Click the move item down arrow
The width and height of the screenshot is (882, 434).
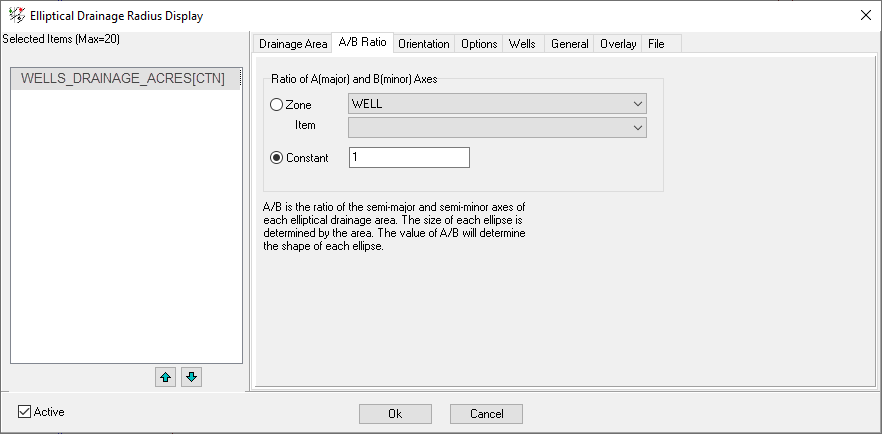coord(192,377)
